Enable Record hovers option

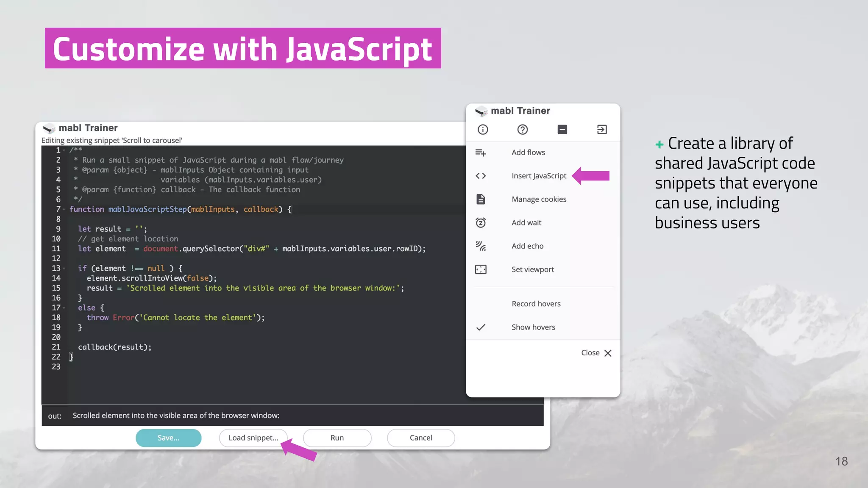point(536,304)
